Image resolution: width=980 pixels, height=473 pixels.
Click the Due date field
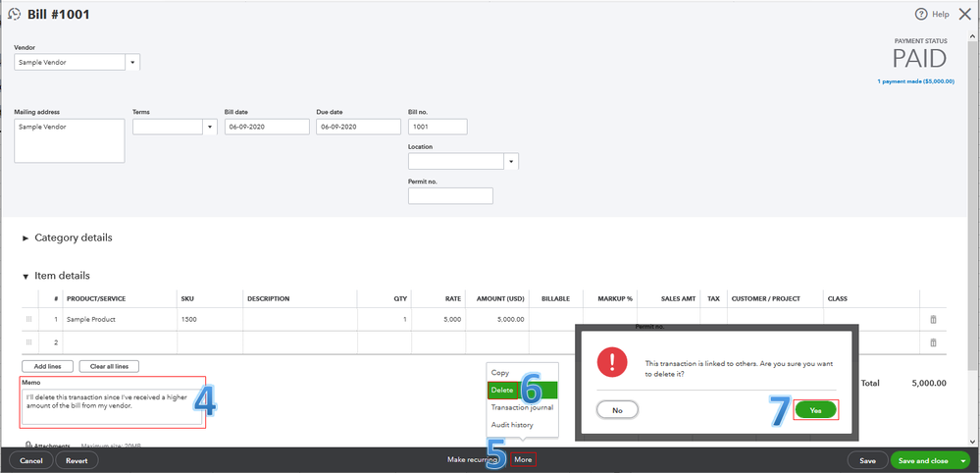[x=358, y=127]
